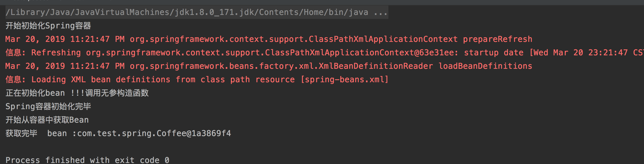Click the 'Process finished with exit code 0' line
The height and width of the screenshot is (164, 644).
pos(87,160)
